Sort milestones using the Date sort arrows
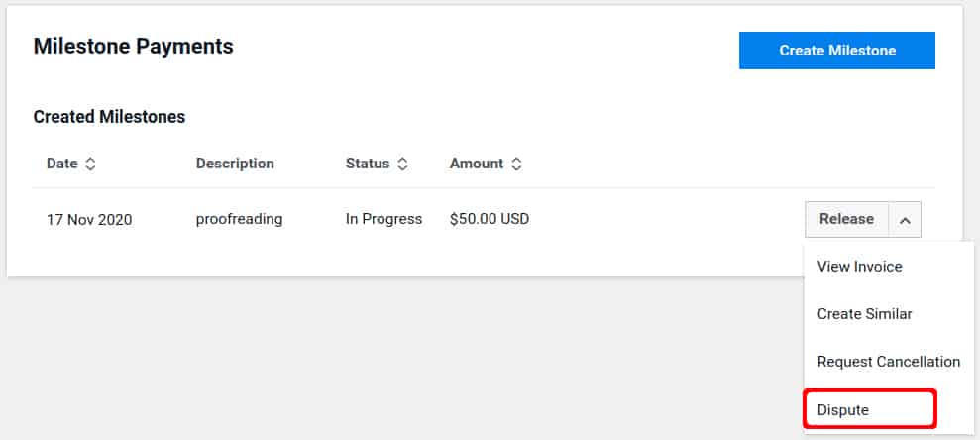980x440 pixels. (x=90, y=165)
